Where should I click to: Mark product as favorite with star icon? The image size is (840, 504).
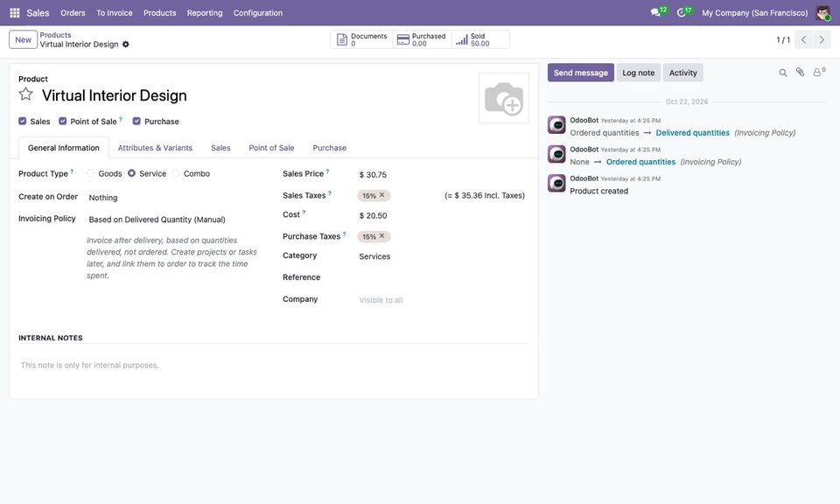(25, 94)
